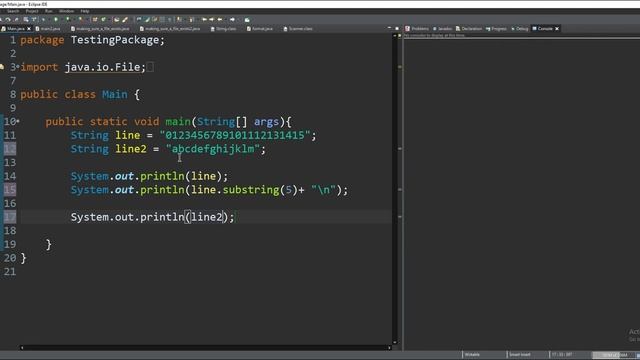
Task: Click the white forward arrow toolbar icon
Action: (232, 19)
